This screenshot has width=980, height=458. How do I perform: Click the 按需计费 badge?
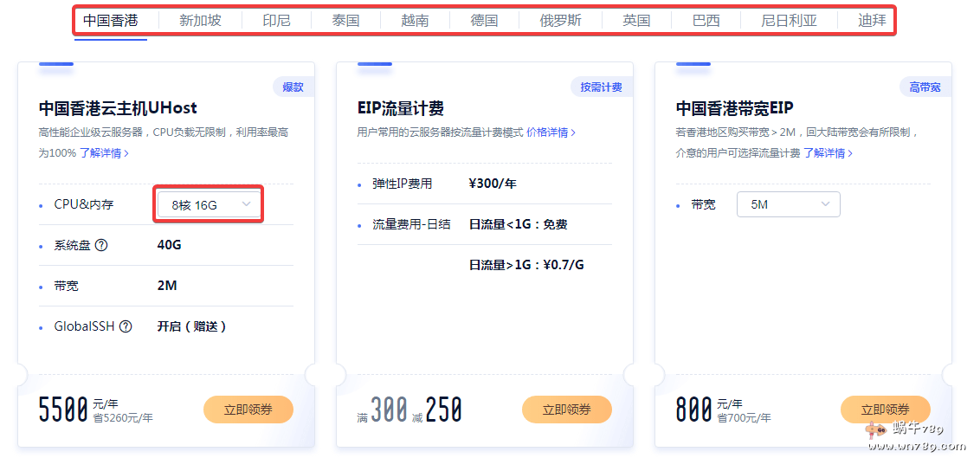click(602, 87)
